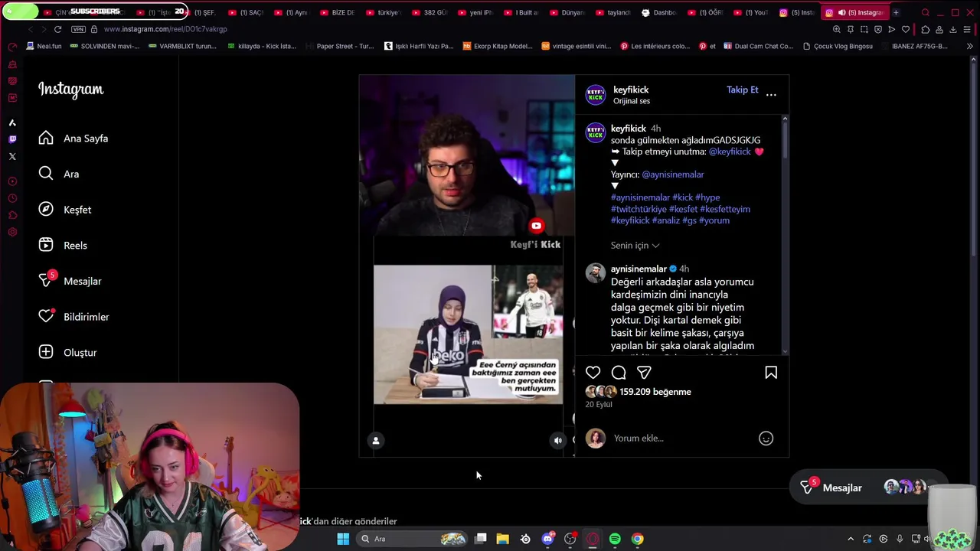Show more bookmarks chevron
Viewport: 980px width, 551px height.
coord(970,46)
